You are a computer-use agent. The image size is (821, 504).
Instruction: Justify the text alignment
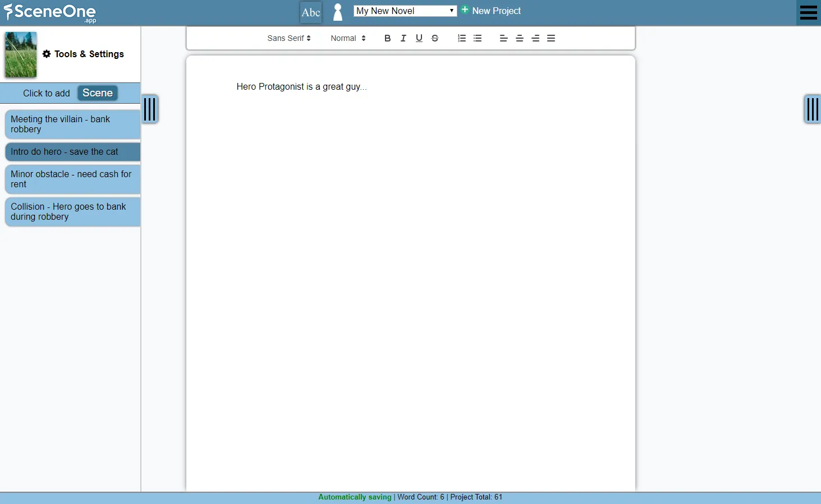point(551,38)
